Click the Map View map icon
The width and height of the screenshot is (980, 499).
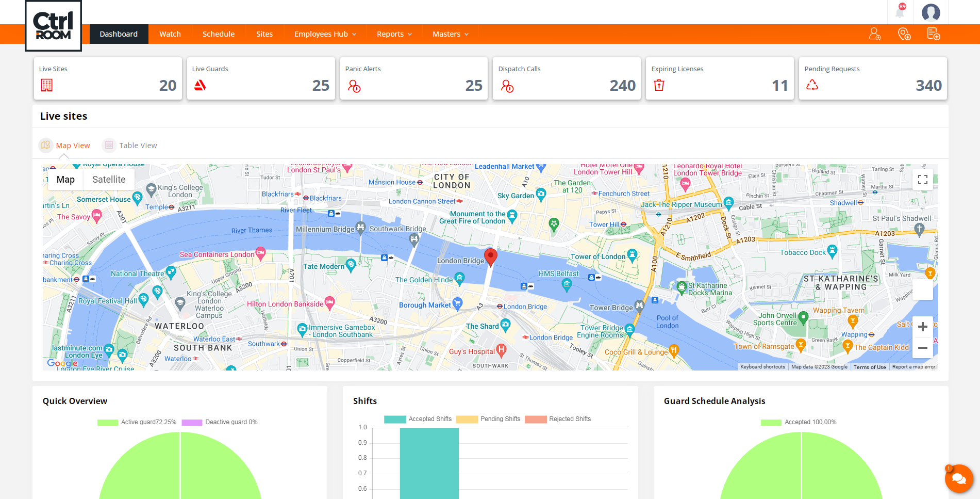[46, 146]
